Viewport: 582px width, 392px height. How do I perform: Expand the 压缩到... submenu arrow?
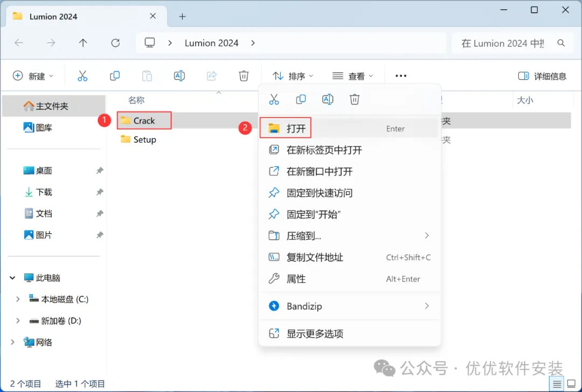point(427,235)
